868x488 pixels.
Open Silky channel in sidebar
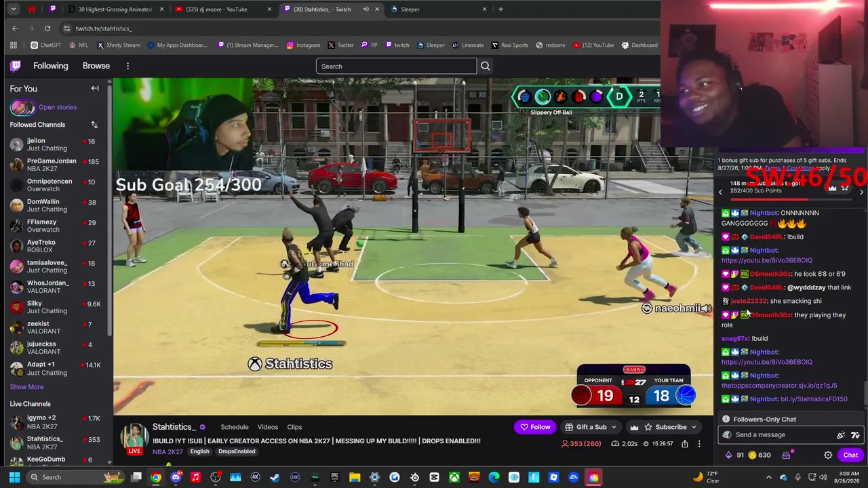coord(54,307)
